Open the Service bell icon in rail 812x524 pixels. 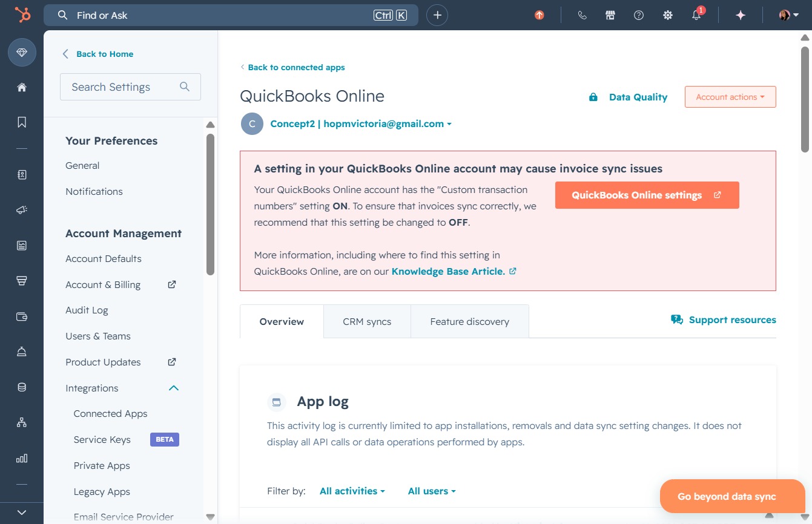22,352
